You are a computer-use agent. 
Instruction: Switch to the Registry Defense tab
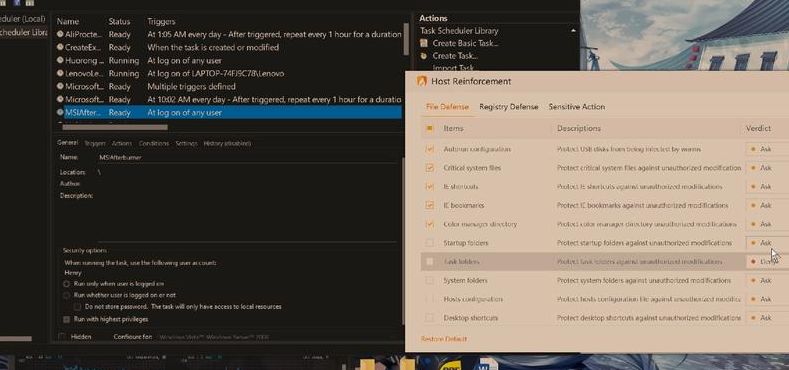pyautogui.click(x=508, y=107)
